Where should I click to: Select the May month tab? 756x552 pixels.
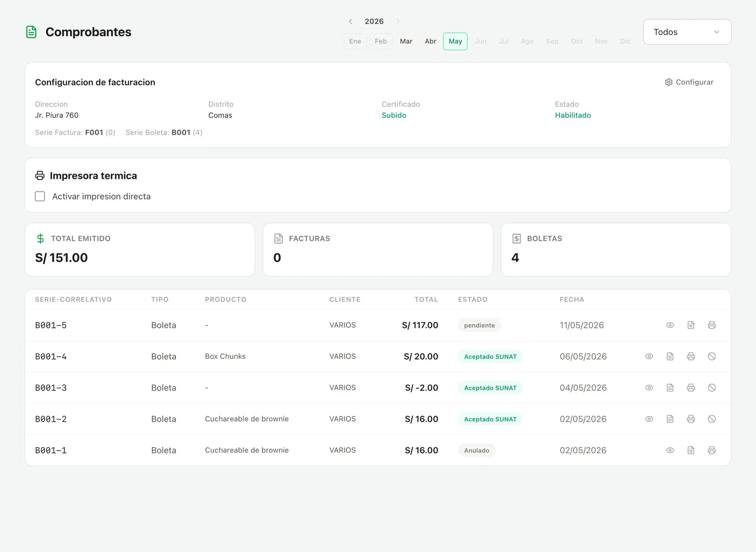pos(455,41)
